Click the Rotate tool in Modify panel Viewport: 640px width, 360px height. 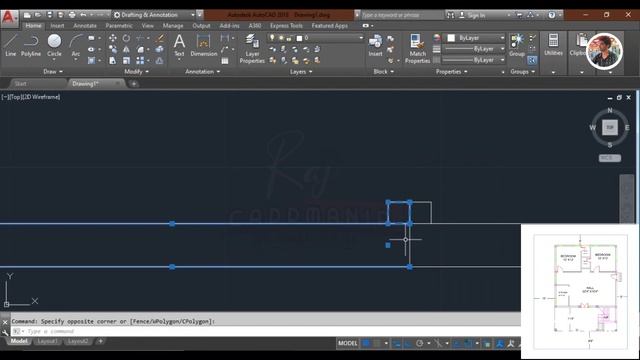[127, 38]
